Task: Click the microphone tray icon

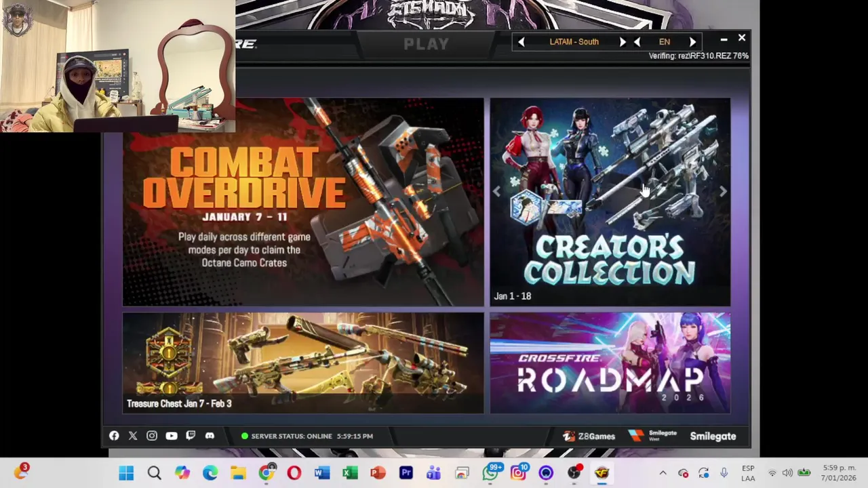Action: coord(724,473)
